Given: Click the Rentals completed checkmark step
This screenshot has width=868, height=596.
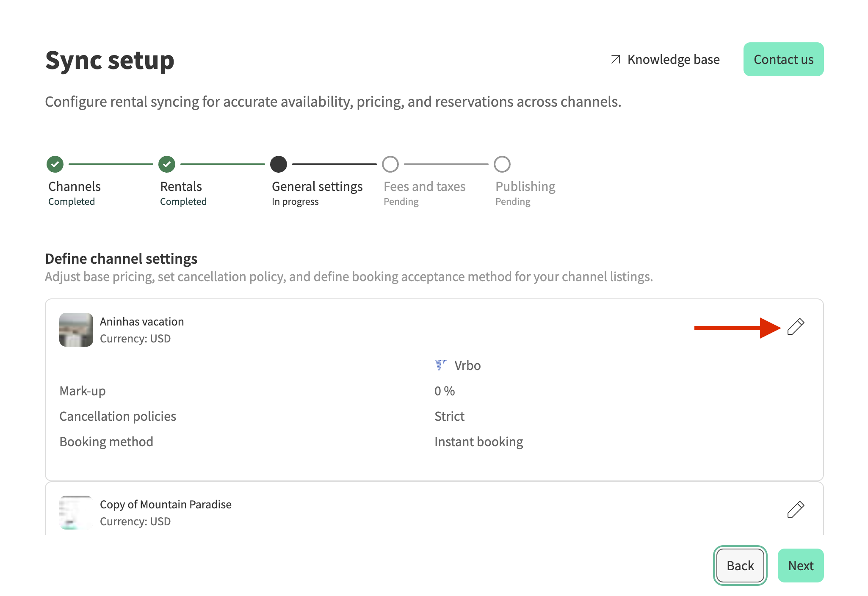Looking at the screenshot, I should pyautogui.click(x=167, y=164).
